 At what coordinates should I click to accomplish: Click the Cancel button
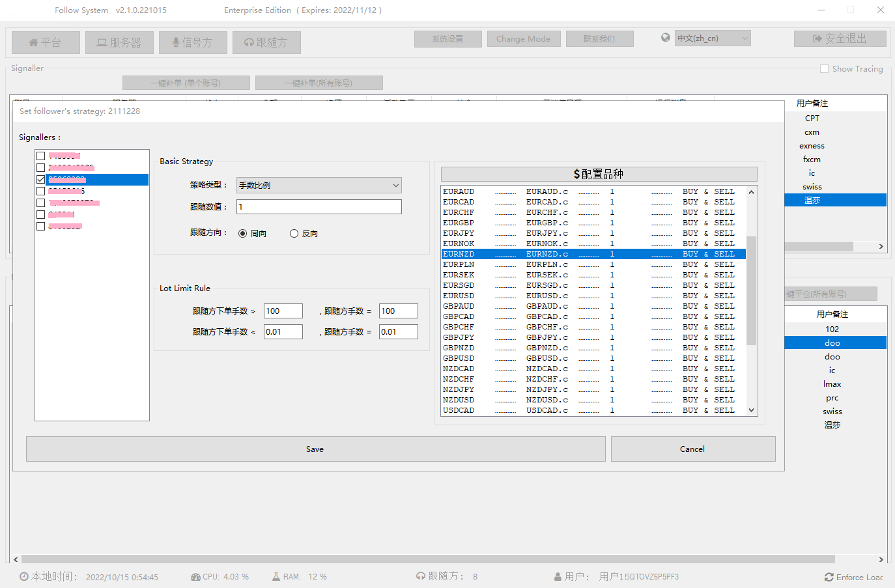692,449
